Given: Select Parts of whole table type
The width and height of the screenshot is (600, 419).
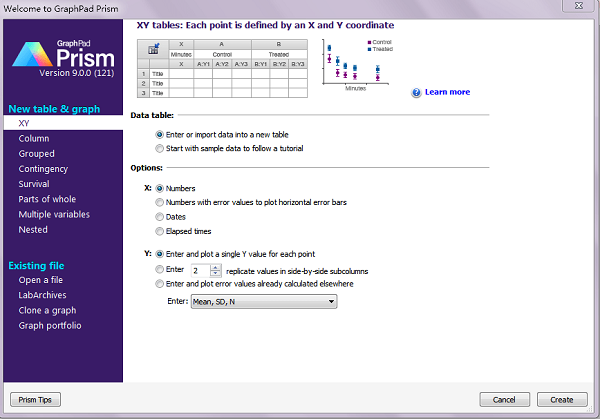Looking at the screenshot, I should coord(47,199).
